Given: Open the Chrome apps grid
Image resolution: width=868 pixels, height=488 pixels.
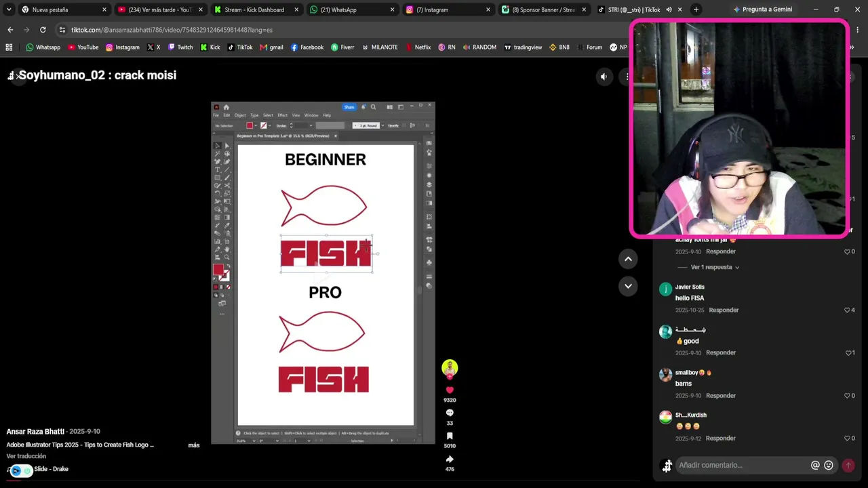Looking at the screenshot, I should tap(9, 47).
